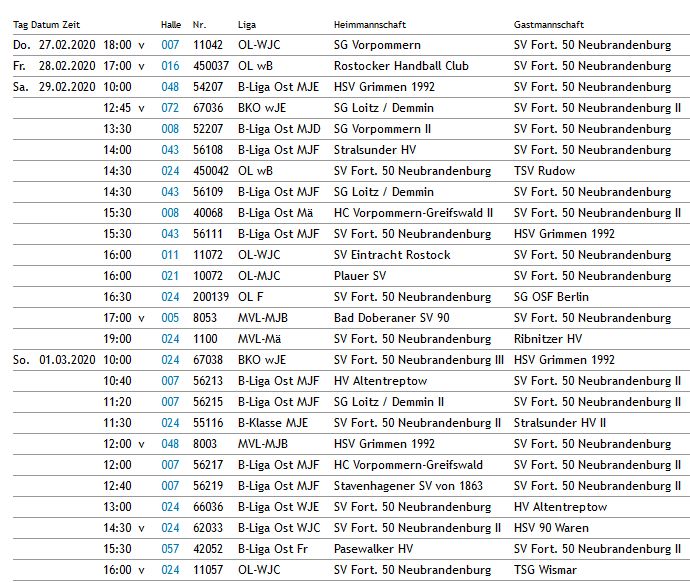The height and width of the screenshot is (583, 690).
Task: Click the 'Halle' column header
Action: (171, 25)
